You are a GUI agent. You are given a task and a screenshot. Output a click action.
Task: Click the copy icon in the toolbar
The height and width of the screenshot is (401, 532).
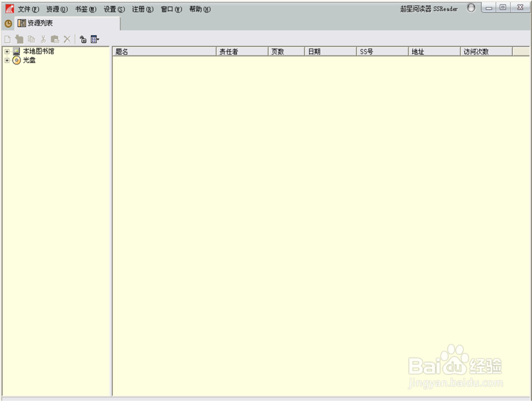pyautogui.click(x=31, y=38)
